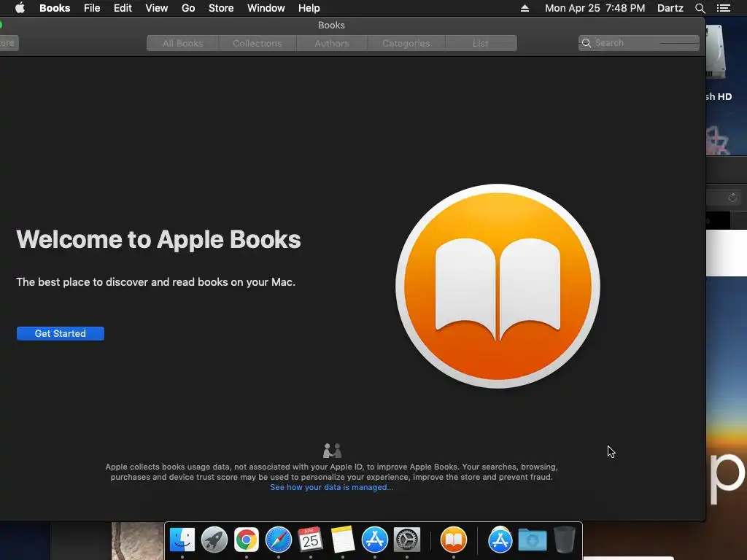Switch to the List tab
The height and width of the screenshot is (560, 747).
point(481,43)
